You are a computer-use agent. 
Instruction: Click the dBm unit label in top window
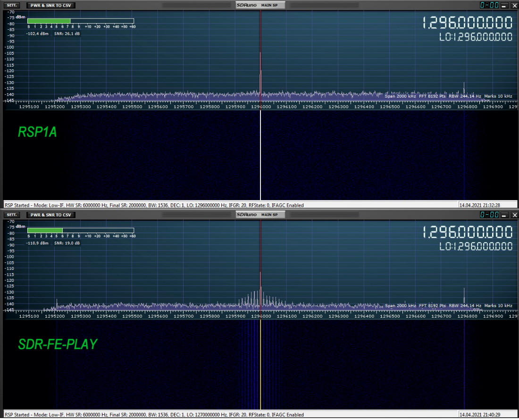[x=20, y=17]
